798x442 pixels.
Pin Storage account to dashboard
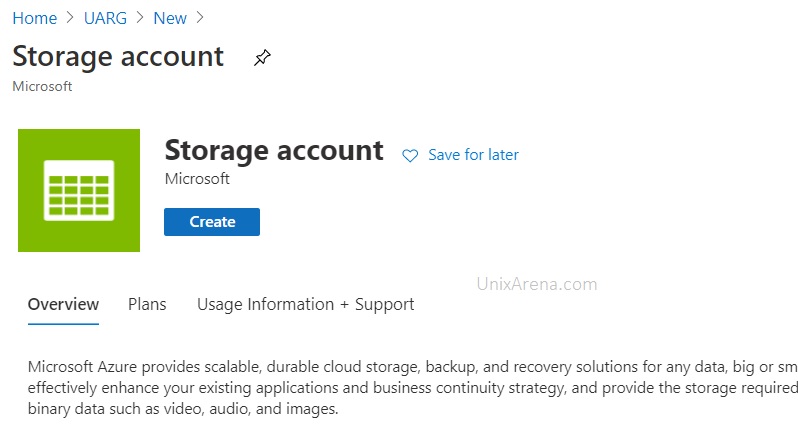click(x=262, y=58)
